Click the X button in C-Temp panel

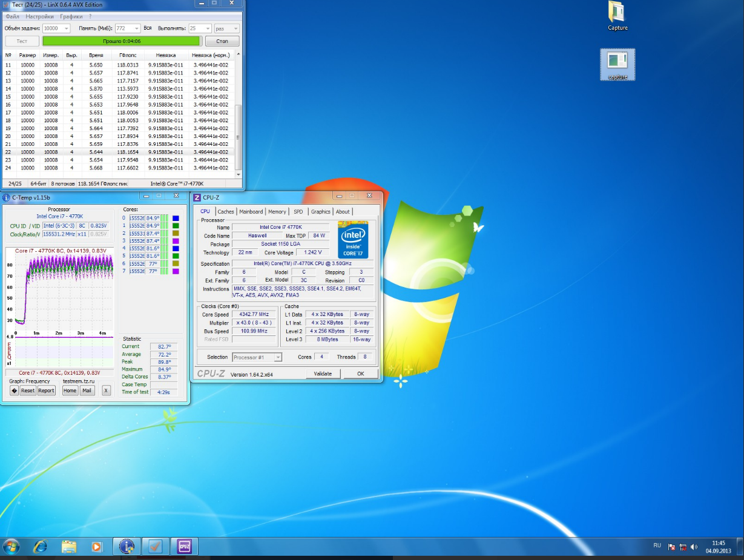pos(106,390)
